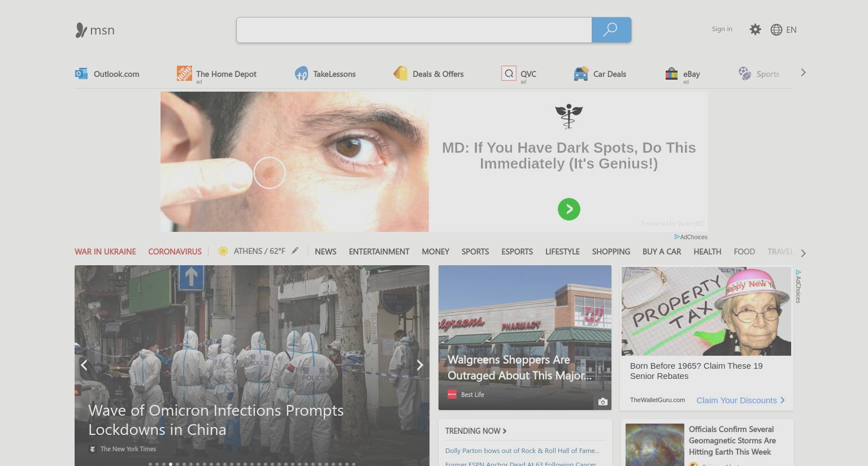Screen dimensions: 868x466
Task: Click the dark spot face ad image
Action: 294,162
